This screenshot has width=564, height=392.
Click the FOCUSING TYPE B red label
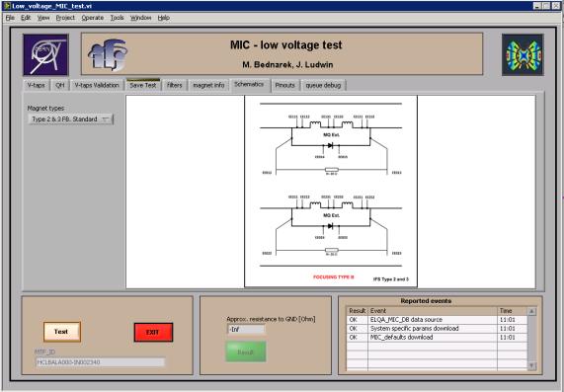(334, 277)
